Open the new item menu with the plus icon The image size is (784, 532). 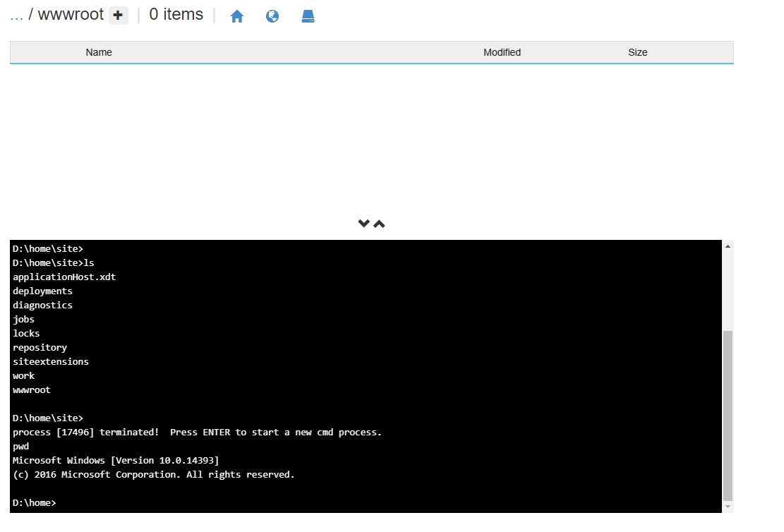click(x=118, y=13)
